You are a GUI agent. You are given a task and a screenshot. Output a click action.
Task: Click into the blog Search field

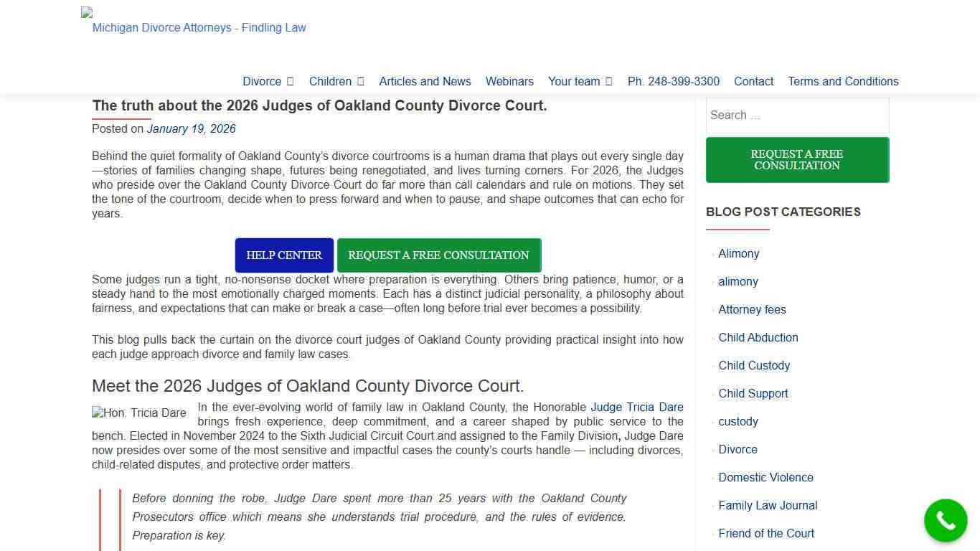[797, 115]
